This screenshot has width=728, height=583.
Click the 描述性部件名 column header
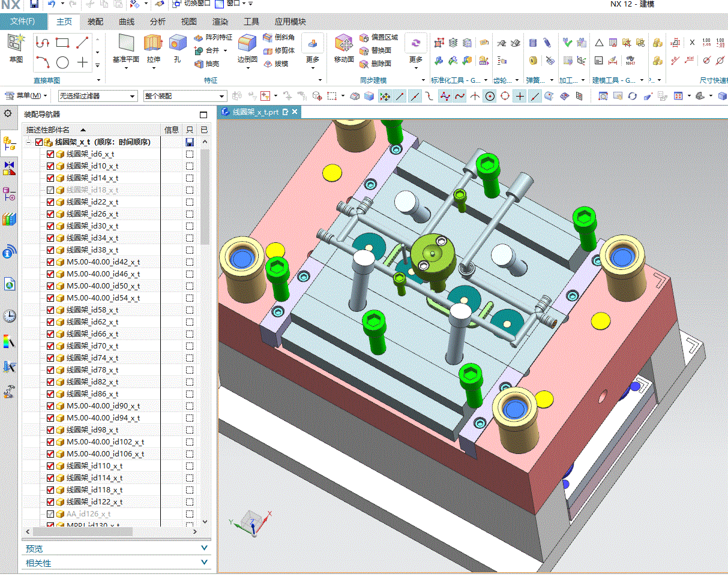point(92,130)
